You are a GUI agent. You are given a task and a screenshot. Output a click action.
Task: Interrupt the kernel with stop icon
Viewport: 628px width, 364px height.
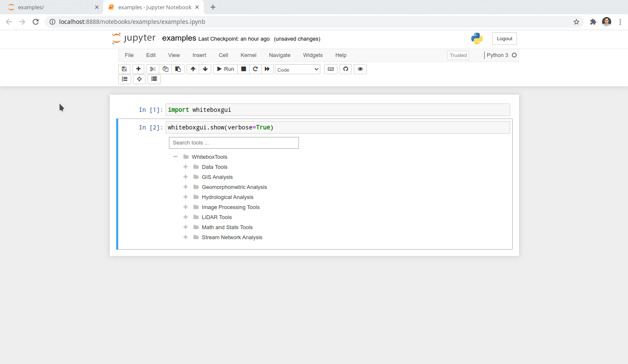(244, 69)
